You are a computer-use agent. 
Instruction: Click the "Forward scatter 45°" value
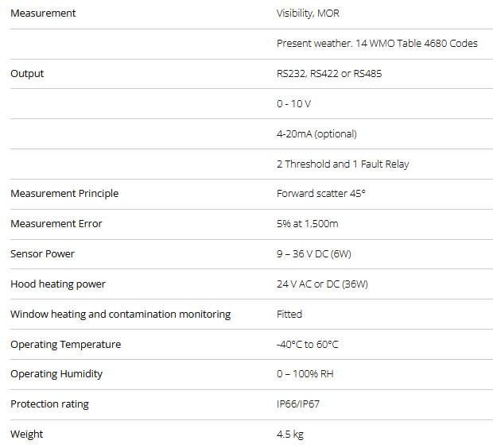pos(320,194)
